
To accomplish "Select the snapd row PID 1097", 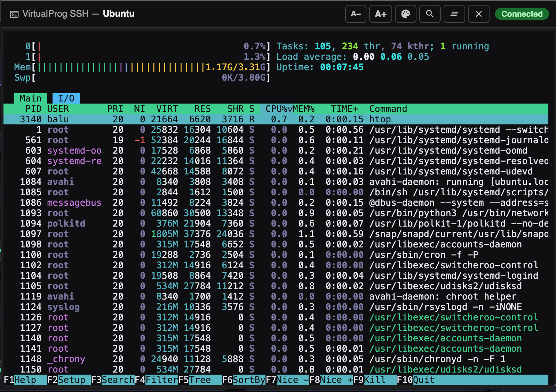I will click(276, 234).
